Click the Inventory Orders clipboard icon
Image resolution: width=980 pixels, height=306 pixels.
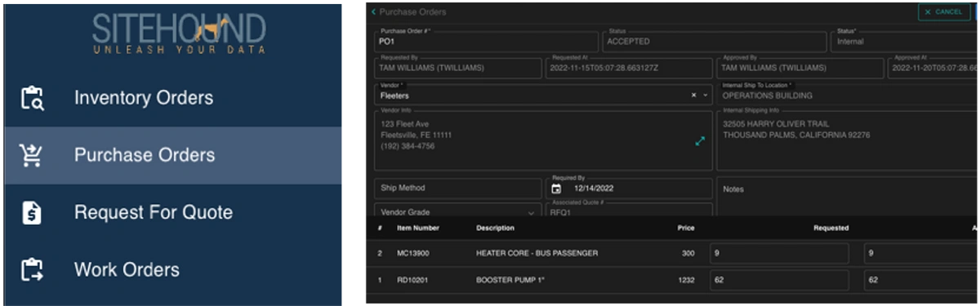(x=32, y=98)
